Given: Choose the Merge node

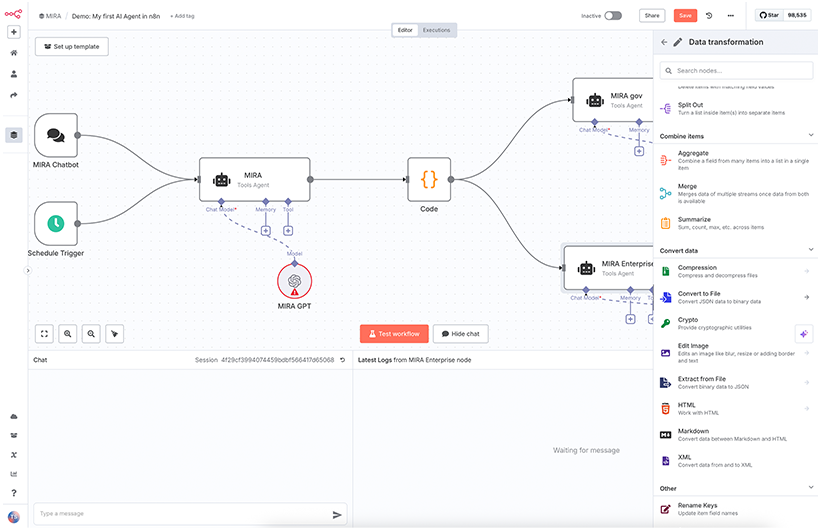Looking at the screenshot, I should coord(736,193).
